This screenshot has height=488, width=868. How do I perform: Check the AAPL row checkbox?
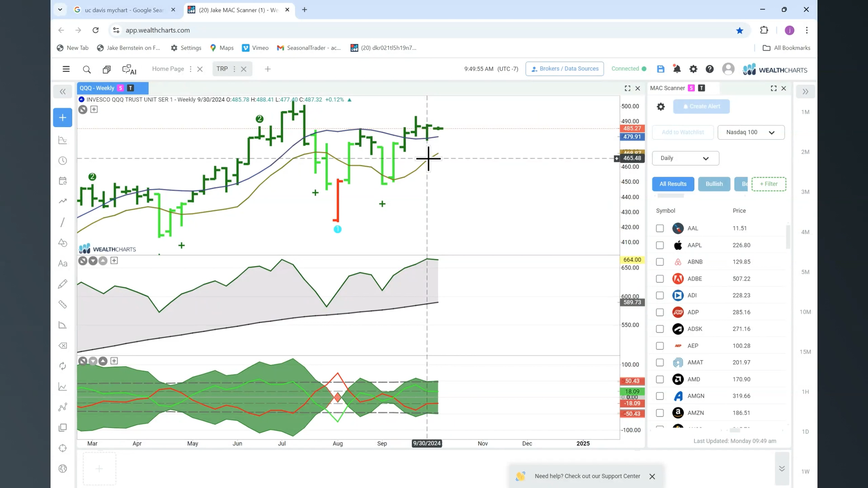tap(660, 245)
